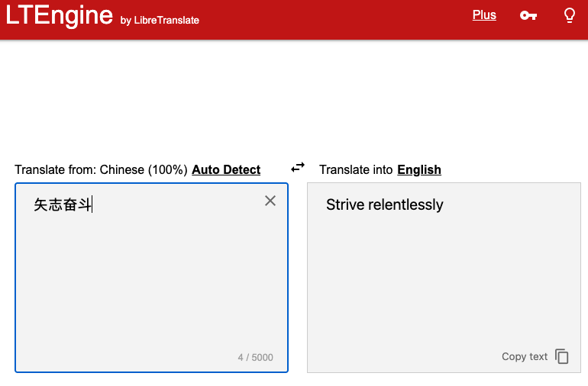
Task: Click the Chinese text 矢志奋斗 in input
Action: [63, 204]
